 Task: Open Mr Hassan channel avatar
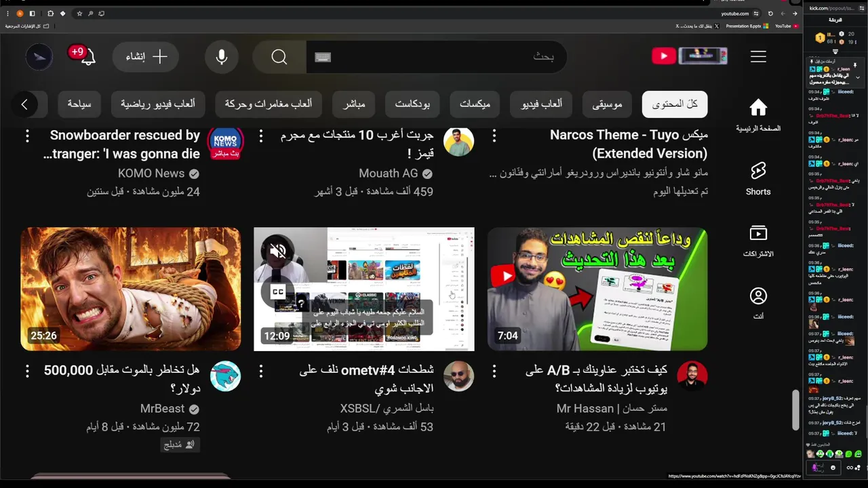pyautogui.click(x=692, y=376)
